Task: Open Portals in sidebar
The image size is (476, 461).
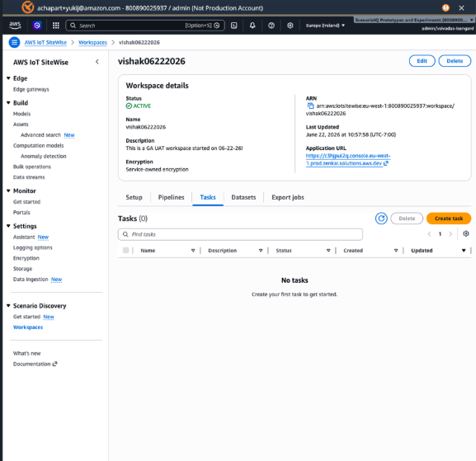Action: click(x=21, y=213)
